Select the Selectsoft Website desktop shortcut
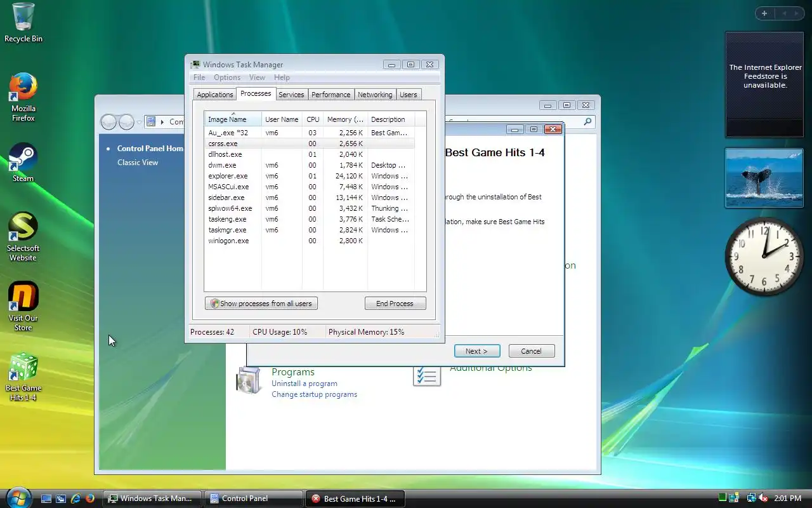This screenshot has height=508, width=812. pyautogui.click(x=23, y=236)
